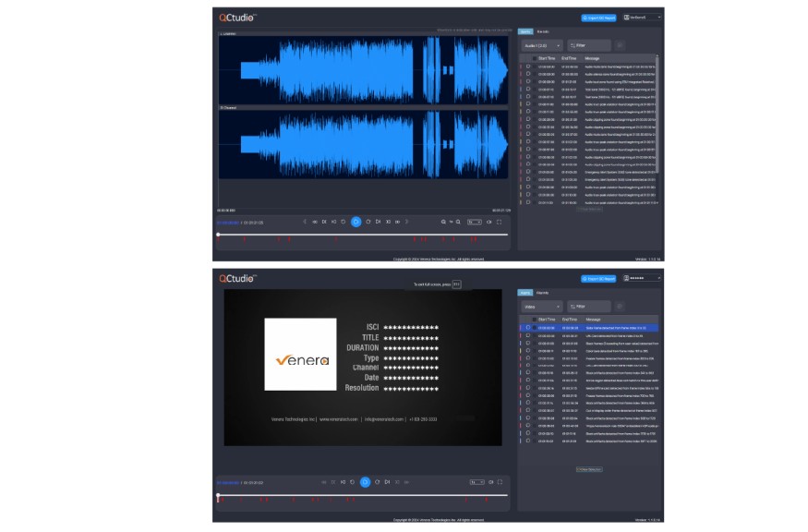Tick the select-all checkbox in video alerts header
The height and width of the screenshot is (532, 808).
click(x=528, y=319)
